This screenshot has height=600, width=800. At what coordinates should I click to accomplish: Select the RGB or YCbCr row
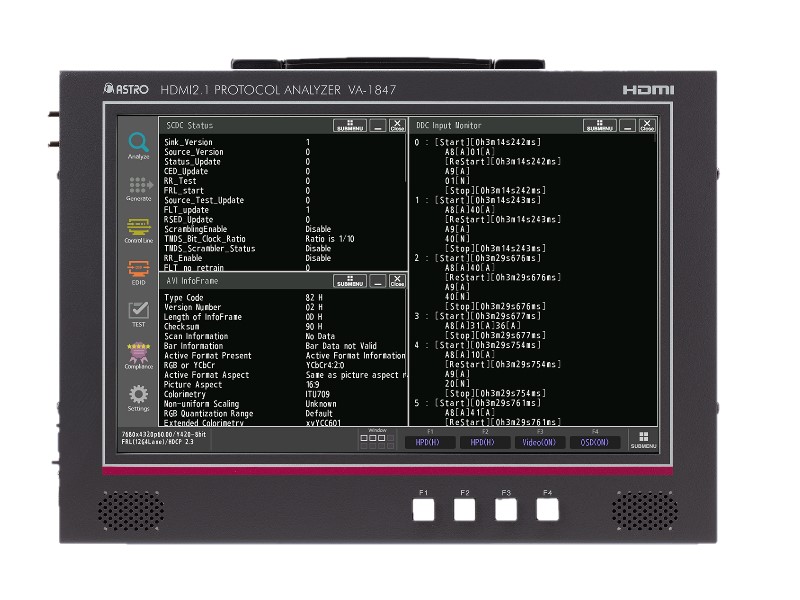click(x=284, y=365)
